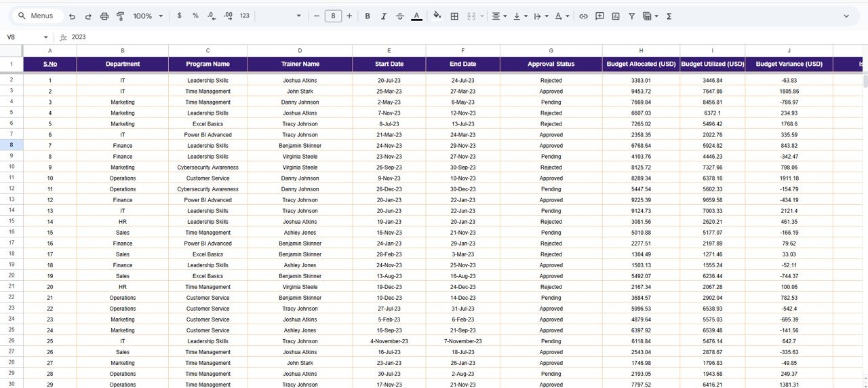Screen dimensions: 868x388
Task: Increase font size with plus button
Action: tap(349, 16)
